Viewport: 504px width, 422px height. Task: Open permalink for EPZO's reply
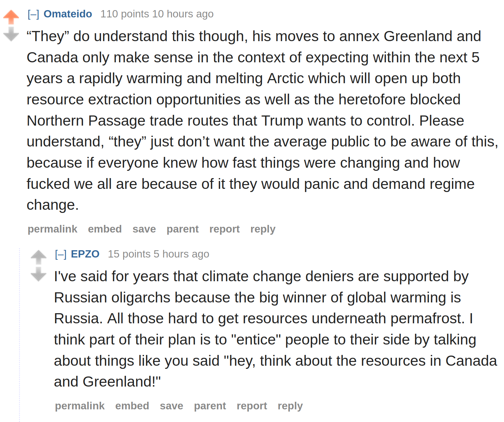click(80, 406)
